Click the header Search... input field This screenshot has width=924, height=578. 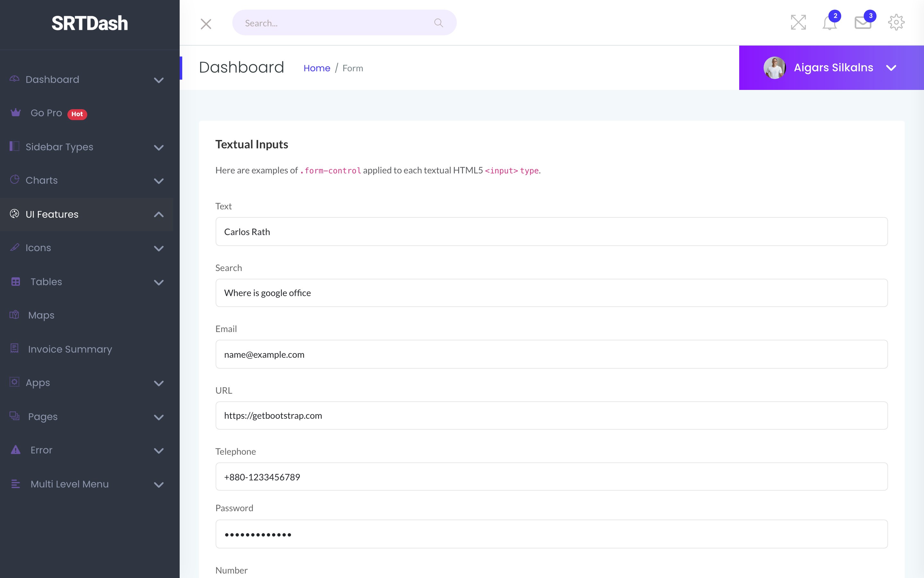point(344,23)
